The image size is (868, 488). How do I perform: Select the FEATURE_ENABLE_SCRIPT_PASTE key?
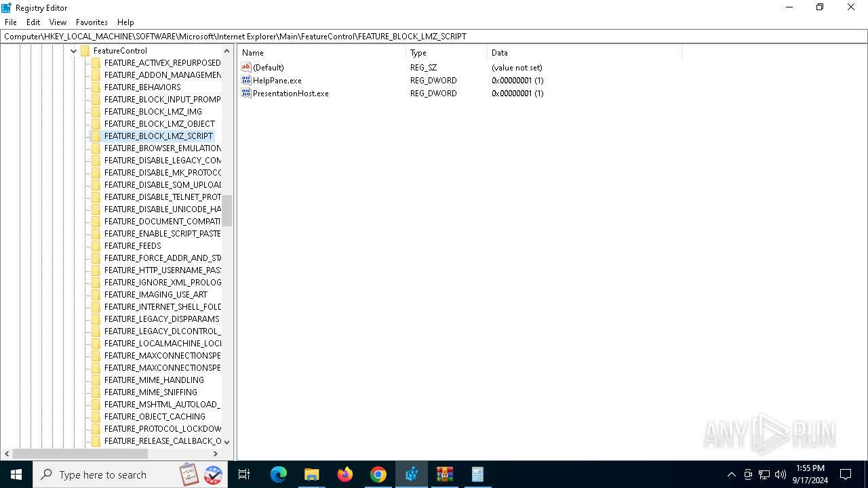coord(163,234)
